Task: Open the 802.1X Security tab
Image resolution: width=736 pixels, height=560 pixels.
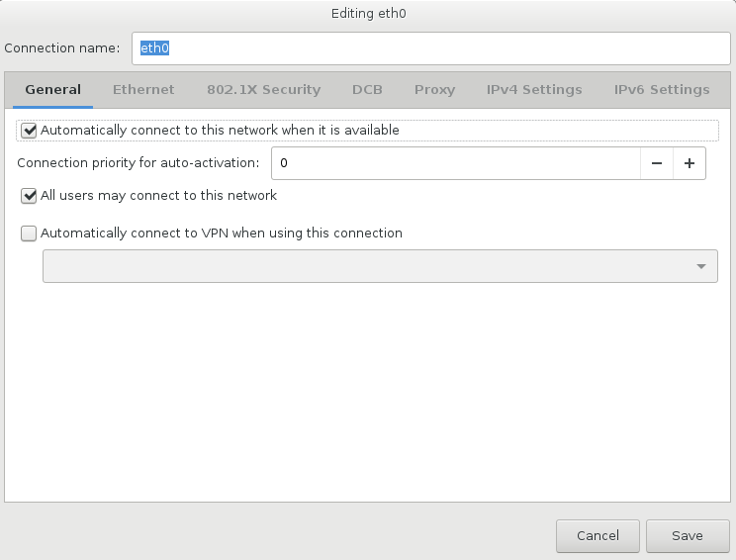Action: coord(264,90)
